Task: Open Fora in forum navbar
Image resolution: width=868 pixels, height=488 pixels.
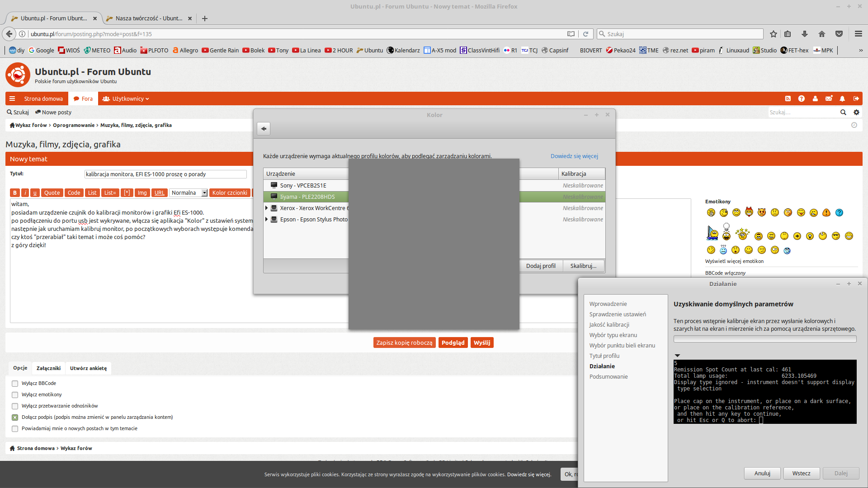Action: [x=83, y=99]
